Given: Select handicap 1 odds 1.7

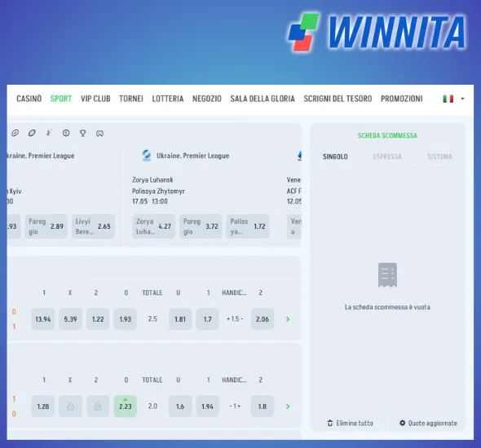Looking at the screenshot, I should 207,319.
